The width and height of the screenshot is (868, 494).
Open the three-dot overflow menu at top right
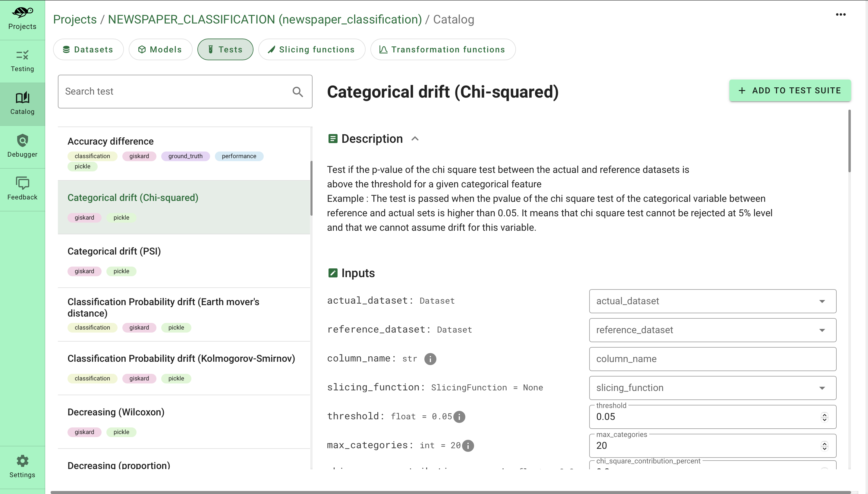point(841,14)
